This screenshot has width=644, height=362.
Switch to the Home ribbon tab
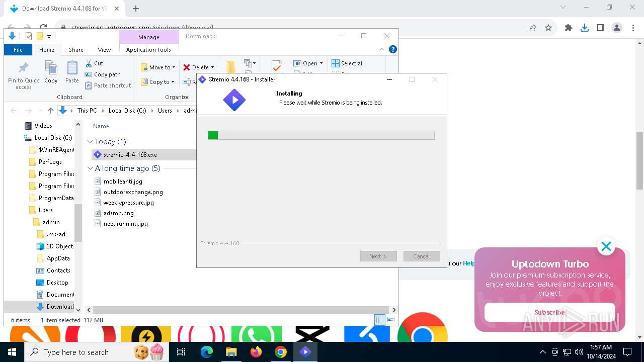(x=47, y=50)
